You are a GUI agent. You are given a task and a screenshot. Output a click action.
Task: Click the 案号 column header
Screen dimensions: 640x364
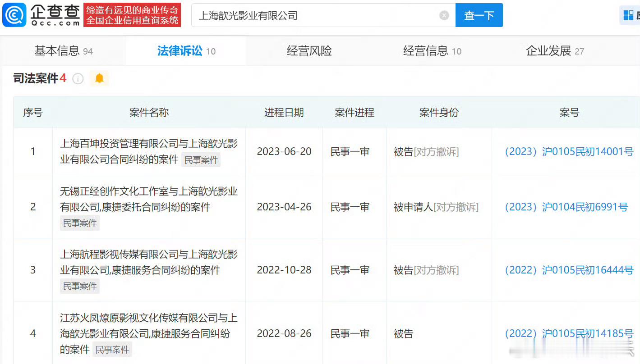coord(569,113)
